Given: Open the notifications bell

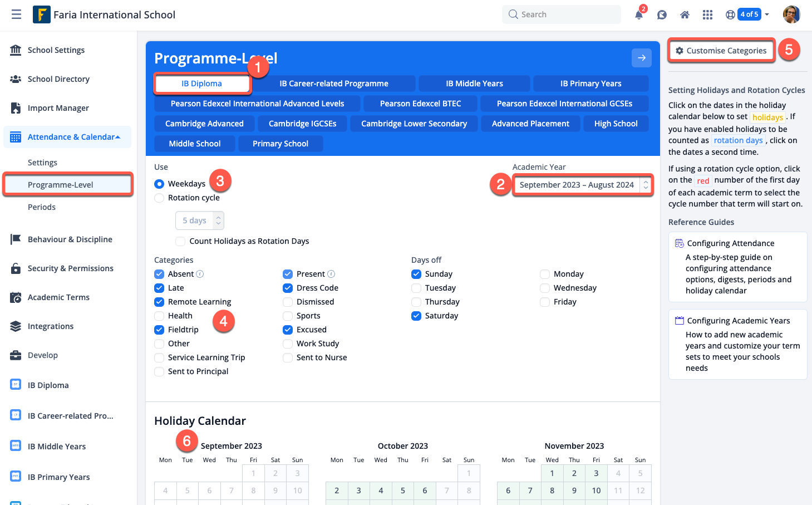Looking at the screenshot, I should click(x=639, y=15).
